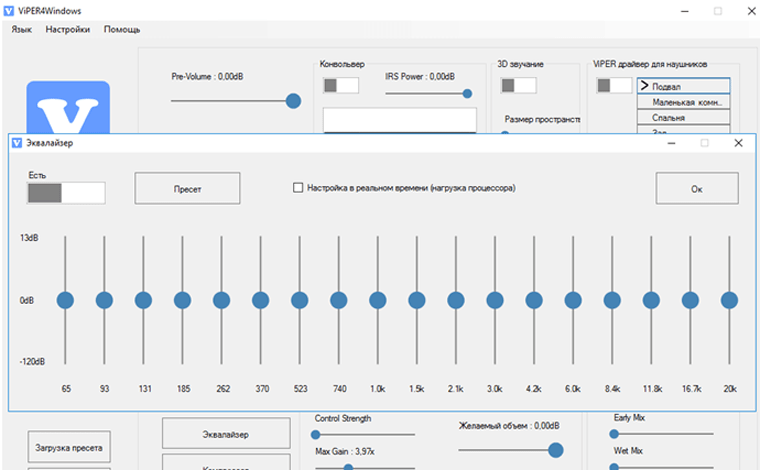760x470 pixels.
Task: Click the 1.0k band slider handle
Action: pyautogui.click(x=378, y=300)
